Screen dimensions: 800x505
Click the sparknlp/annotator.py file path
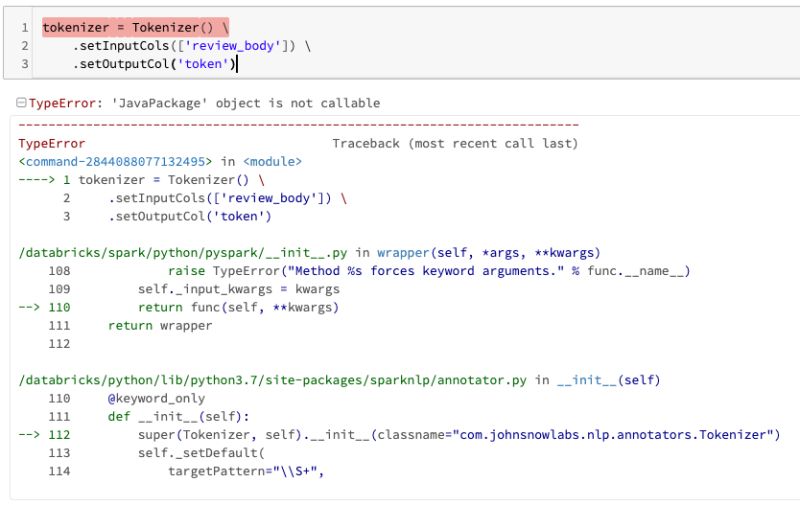click(x=273, y=381)
